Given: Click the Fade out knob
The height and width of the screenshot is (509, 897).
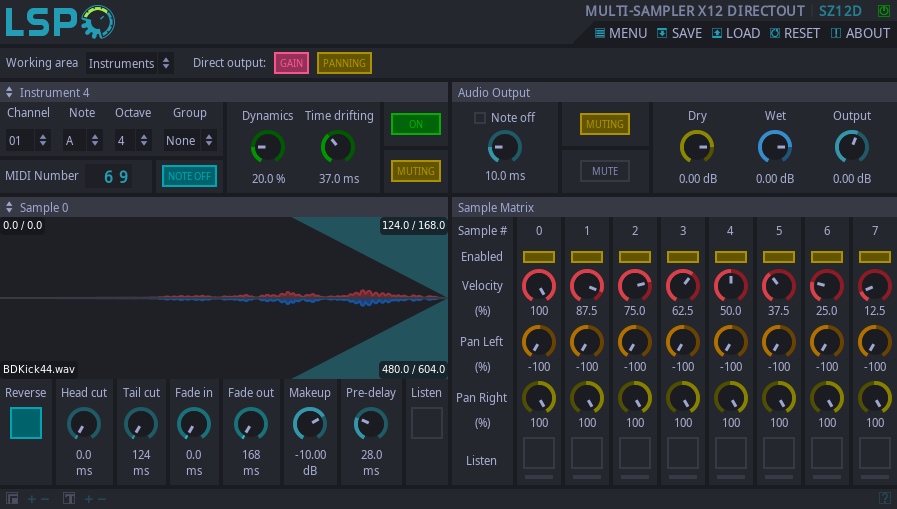Looking at the screenshot, I should pos(251,424).
